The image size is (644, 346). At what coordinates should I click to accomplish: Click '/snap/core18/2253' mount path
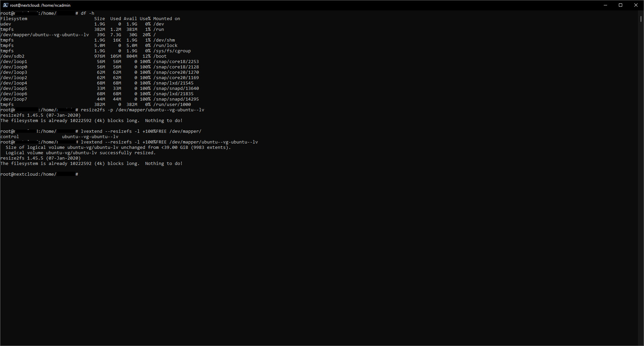[x=176, y=62]
